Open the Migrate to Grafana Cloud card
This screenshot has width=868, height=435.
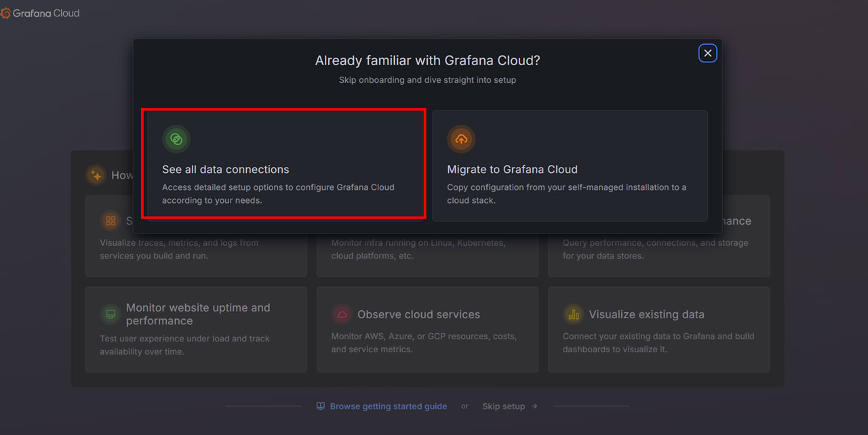click(570, 166)
